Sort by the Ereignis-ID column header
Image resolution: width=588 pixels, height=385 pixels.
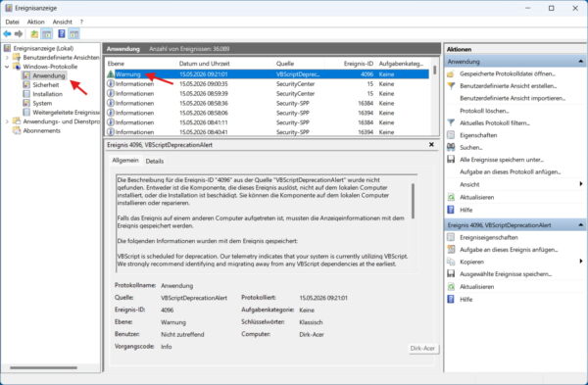pos(359,64)
